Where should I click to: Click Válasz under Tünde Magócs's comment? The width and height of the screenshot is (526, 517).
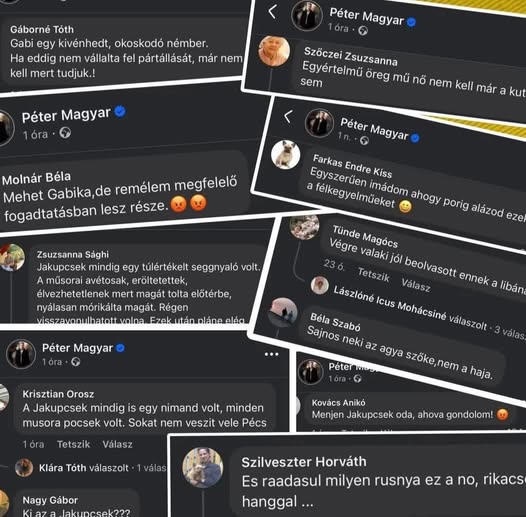pyautogui.click(x=416, y=285)
